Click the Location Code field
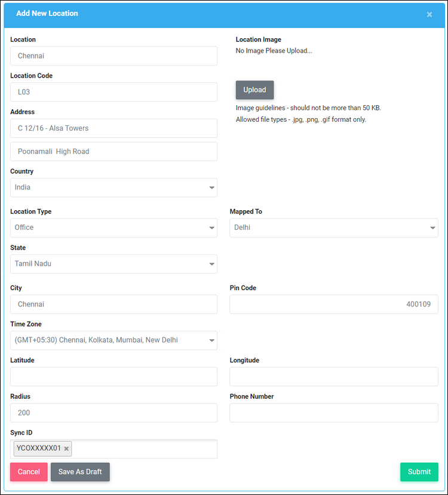The width and height of the screenshot is (448, 495). coord(113,92)
